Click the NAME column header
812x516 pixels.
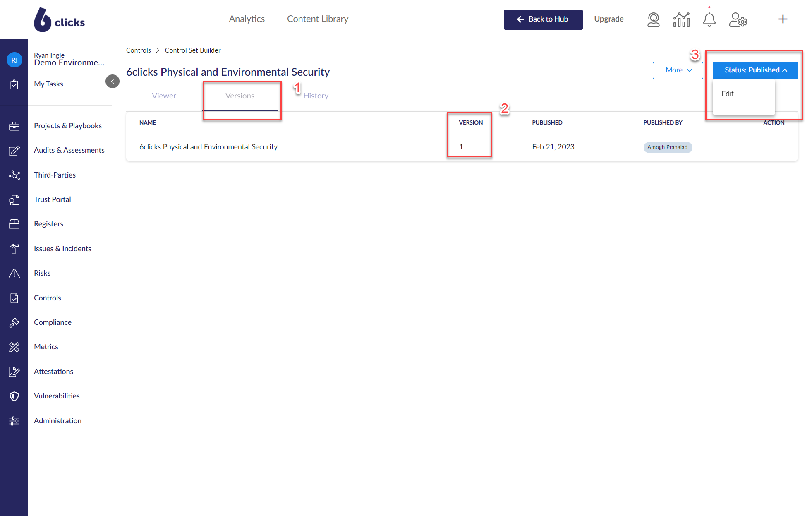(x=148, y=122)
